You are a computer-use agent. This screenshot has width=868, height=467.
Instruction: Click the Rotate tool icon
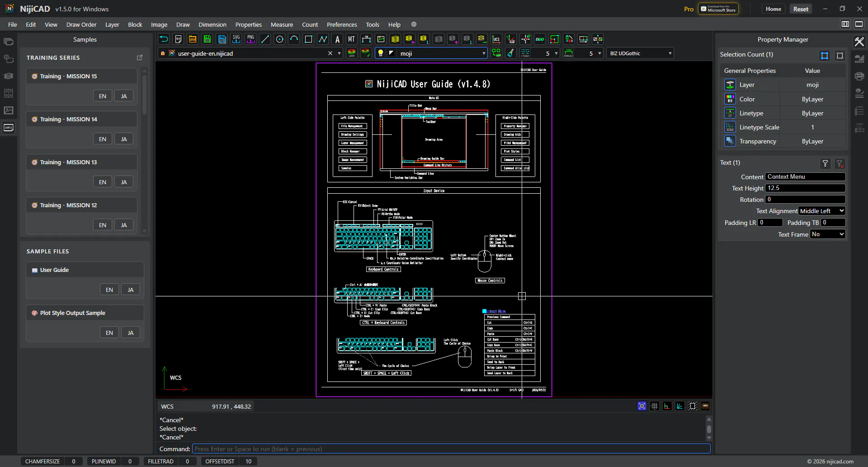click(569, 39)
